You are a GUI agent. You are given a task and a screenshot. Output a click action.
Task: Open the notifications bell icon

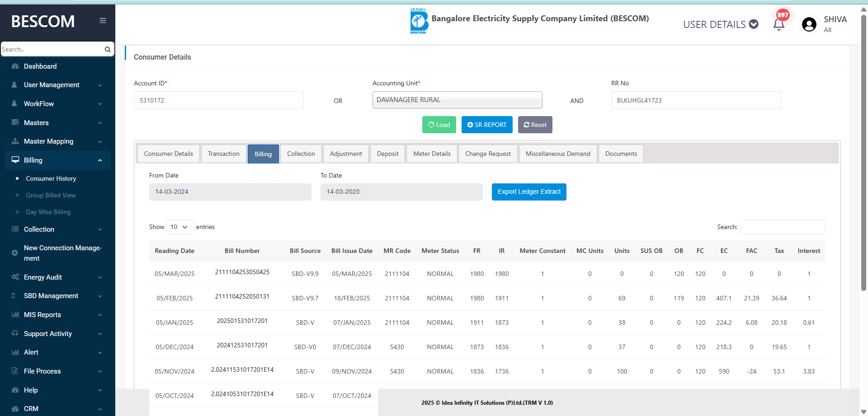pos(778,25)
